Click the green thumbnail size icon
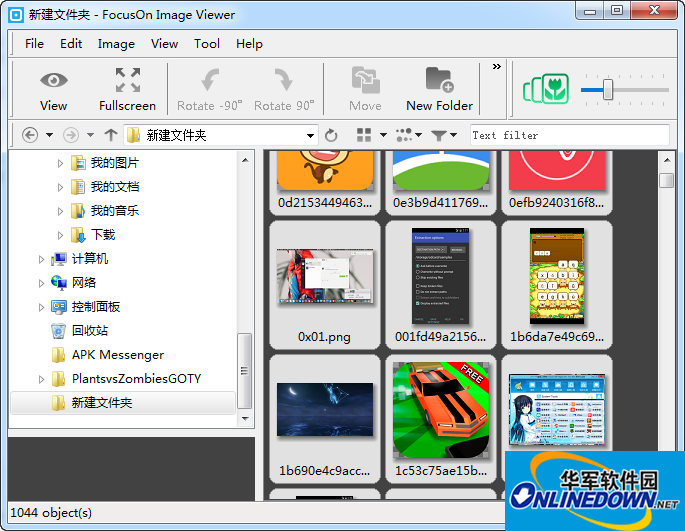The width and height of the screenshot is (685, 531). pos(546,89)
